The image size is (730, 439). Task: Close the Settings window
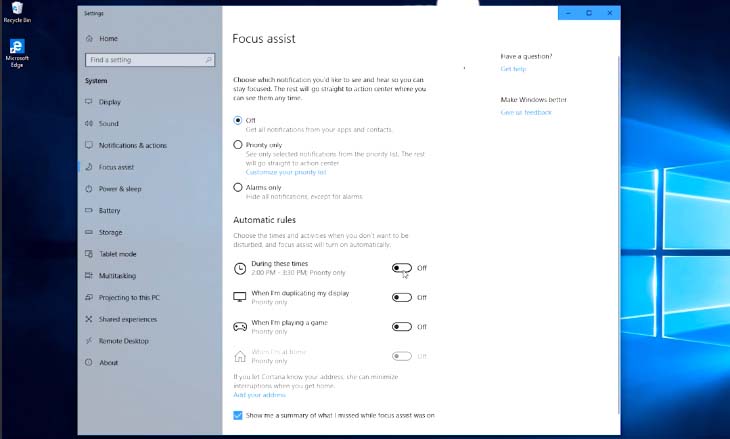pyautogui.click(x=610, y=13)
